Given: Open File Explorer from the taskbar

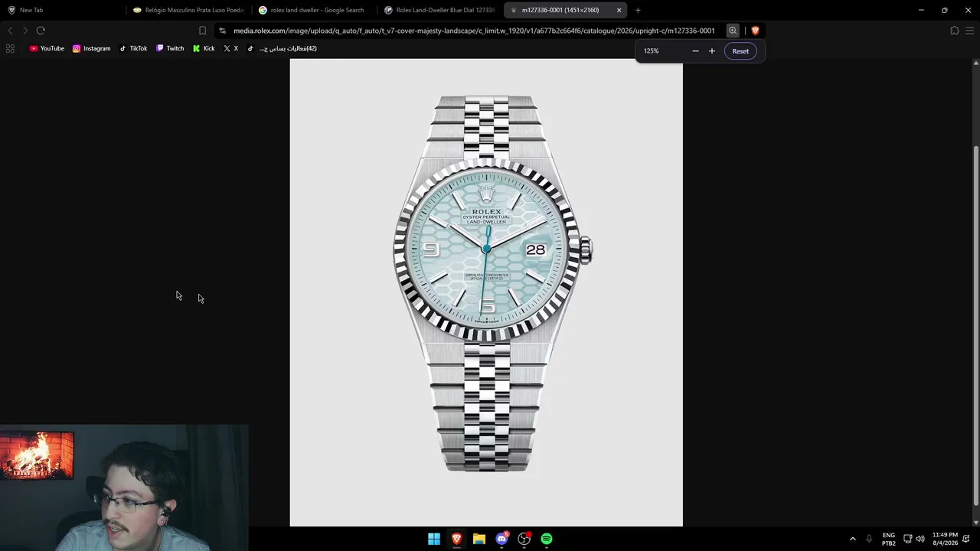Looking at the screenshot, I should [479, 539].
